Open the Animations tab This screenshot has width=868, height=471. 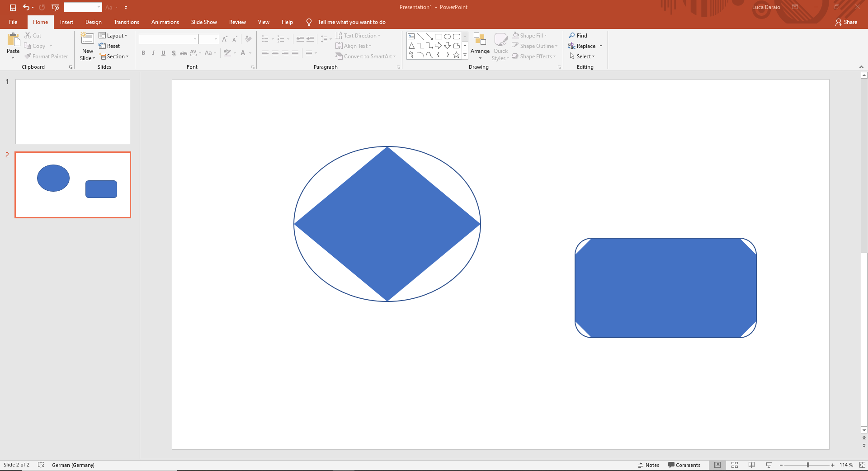tap(165, 22)
